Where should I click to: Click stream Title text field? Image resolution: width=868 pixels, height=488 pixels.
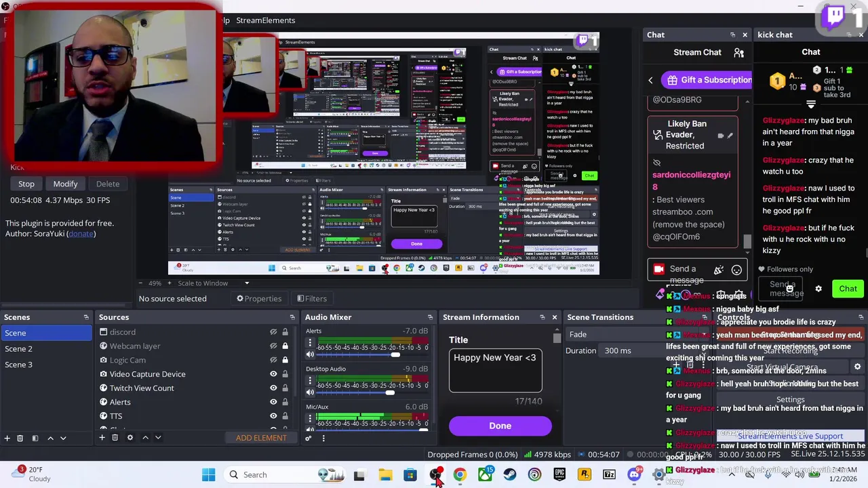click(495, 371)
